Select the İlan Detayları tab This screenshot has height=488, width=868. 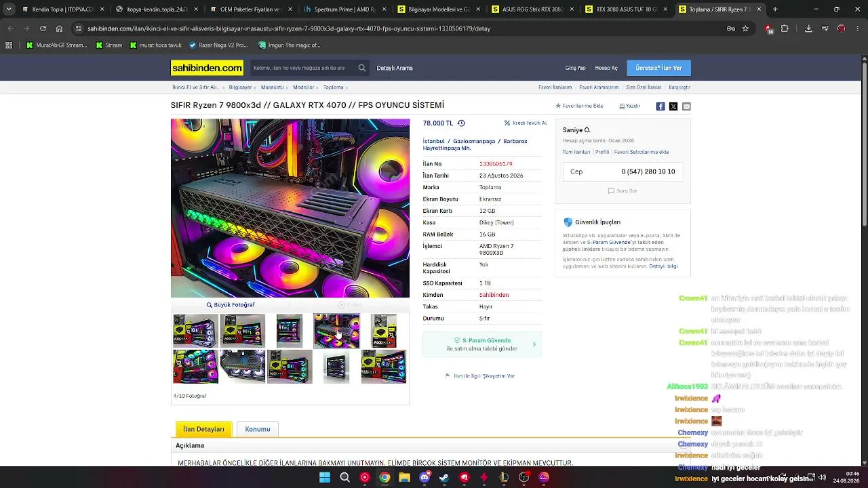(203, 429)
